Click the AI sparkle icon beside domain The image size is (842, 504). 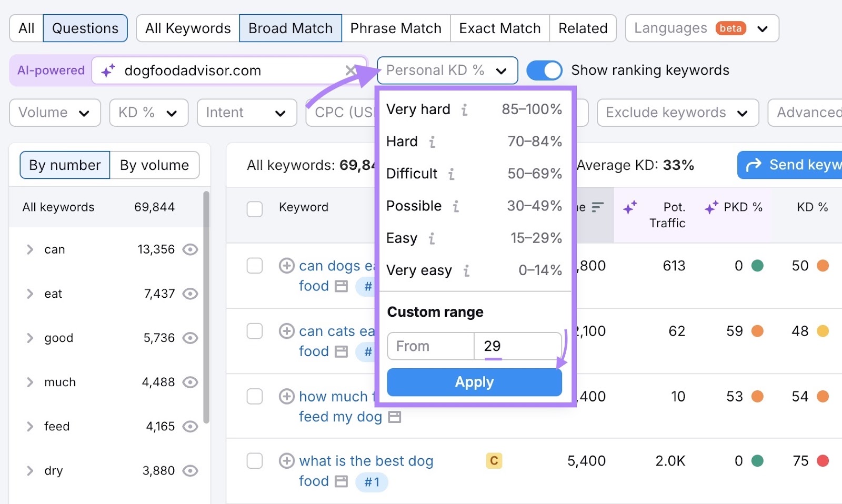click(x=108, y=70)
